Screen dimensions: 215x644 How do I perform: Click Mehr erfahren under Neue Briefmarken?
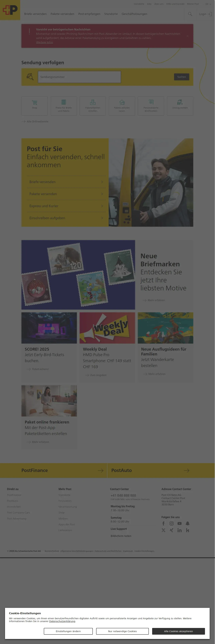click(x=153, y=300)
